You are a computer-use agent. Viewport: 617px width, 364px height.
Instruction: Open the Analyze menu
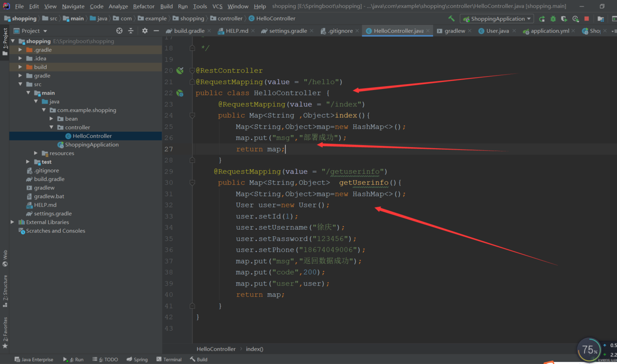pyautogui.click(x=118, y=6)
